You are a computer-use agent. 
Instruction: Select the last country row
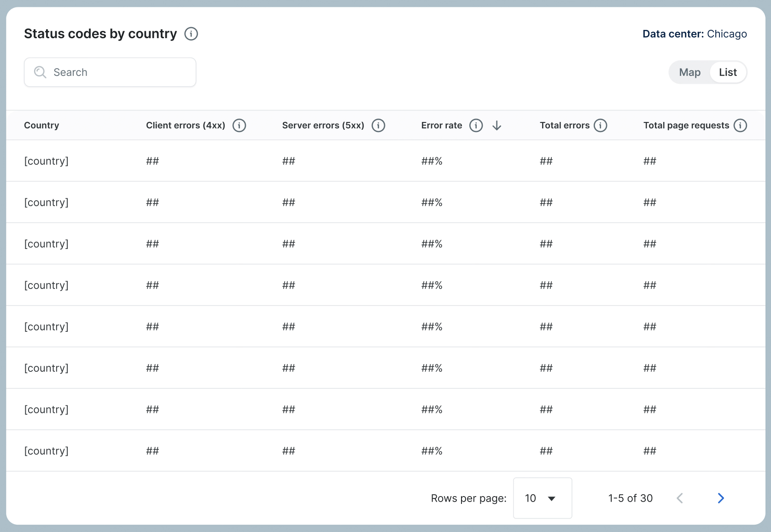(46, 451)
